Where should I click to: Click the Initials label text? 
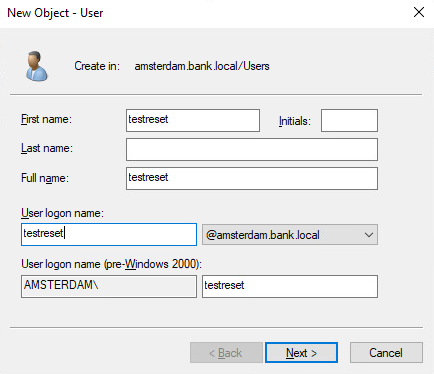pos(295,121)
